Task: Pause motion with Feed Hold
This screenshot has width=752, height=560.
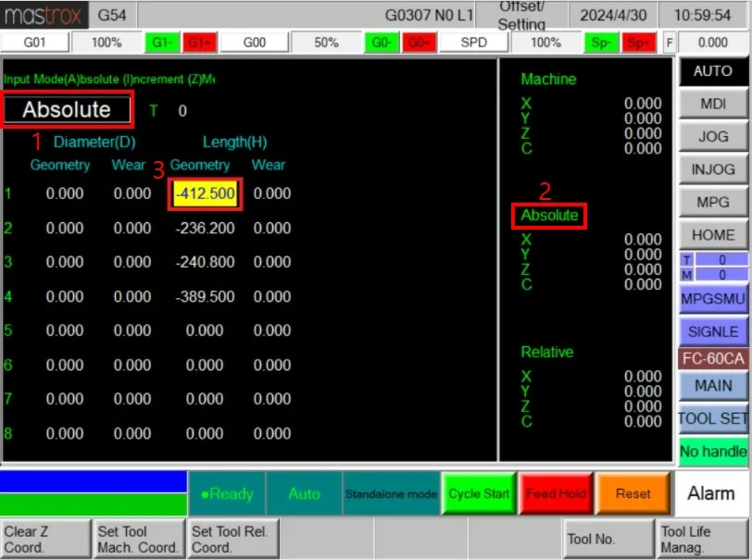Action: pos(556,493)
